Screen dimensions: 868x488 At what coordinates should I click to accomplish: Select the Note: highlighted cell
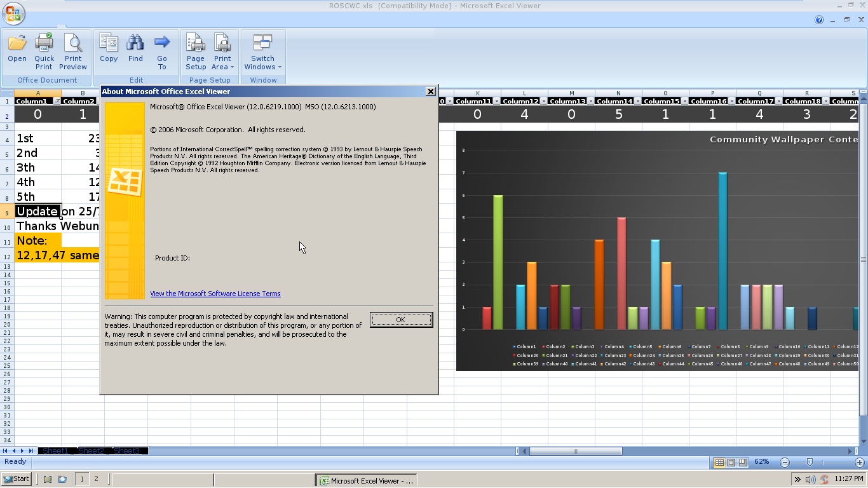[38, 240]
